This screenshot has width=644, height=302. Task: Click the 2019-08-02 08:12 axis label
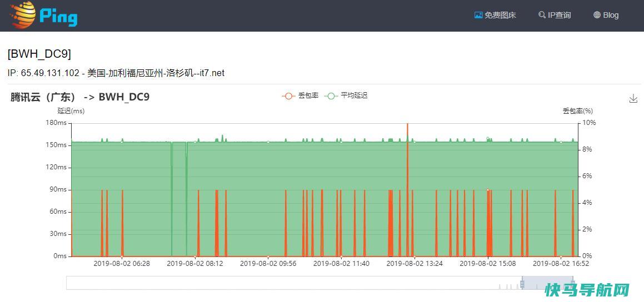[x=195, y=264]
